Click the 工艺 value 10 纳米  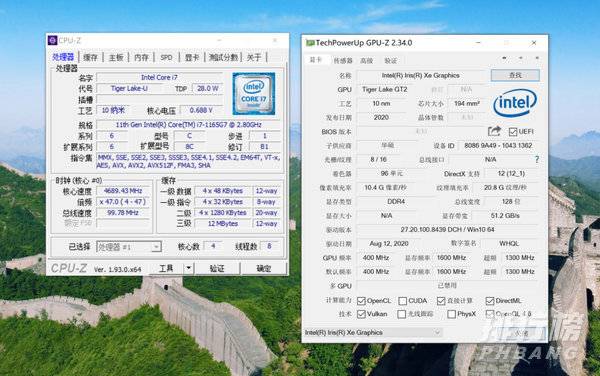(x=113, y=110)
